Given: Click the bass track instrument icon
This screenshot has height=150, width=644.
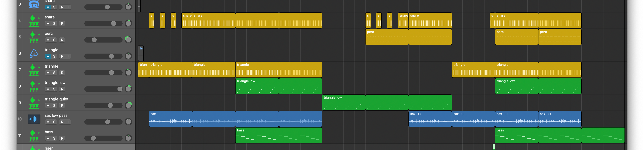Looking at the screenshot, I should [x=34, y=136].
